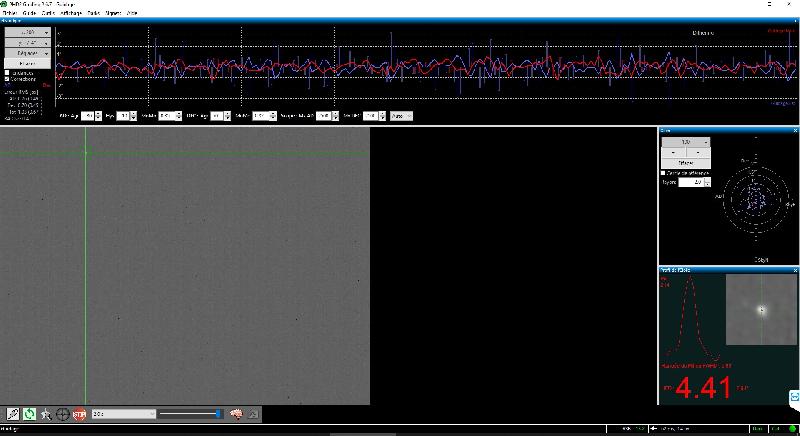Click the large red 4.41 HFD value

[703, 388]
